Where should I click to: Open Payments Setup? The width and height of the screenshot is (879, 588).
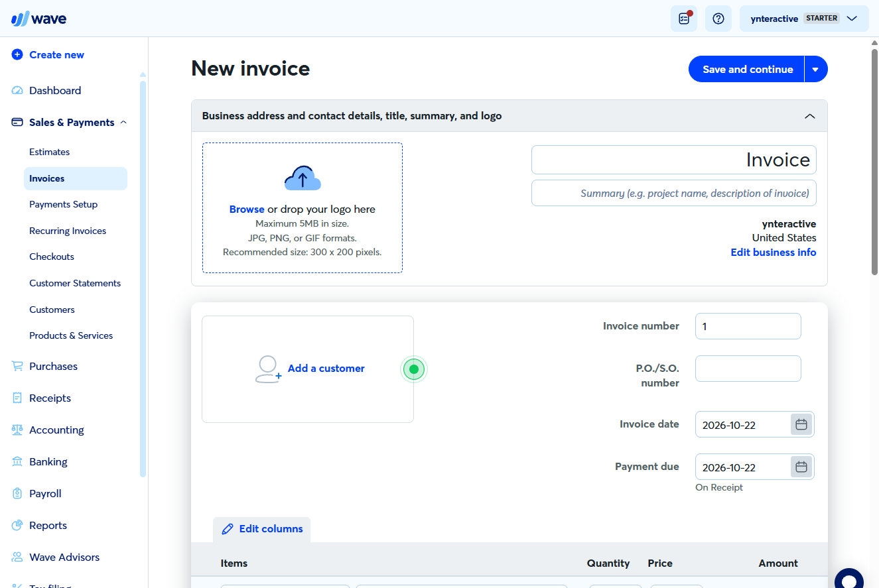tap(64, 205)
